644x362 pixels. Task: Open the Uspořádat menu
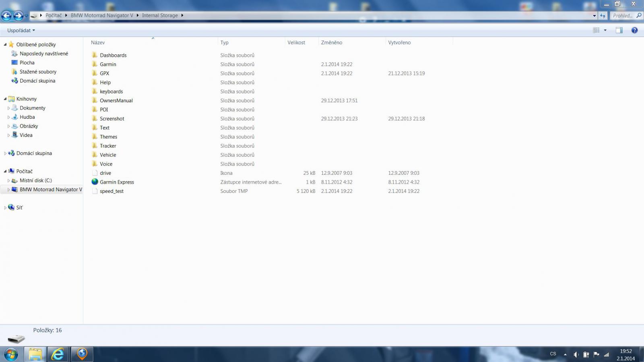[21, 31]
